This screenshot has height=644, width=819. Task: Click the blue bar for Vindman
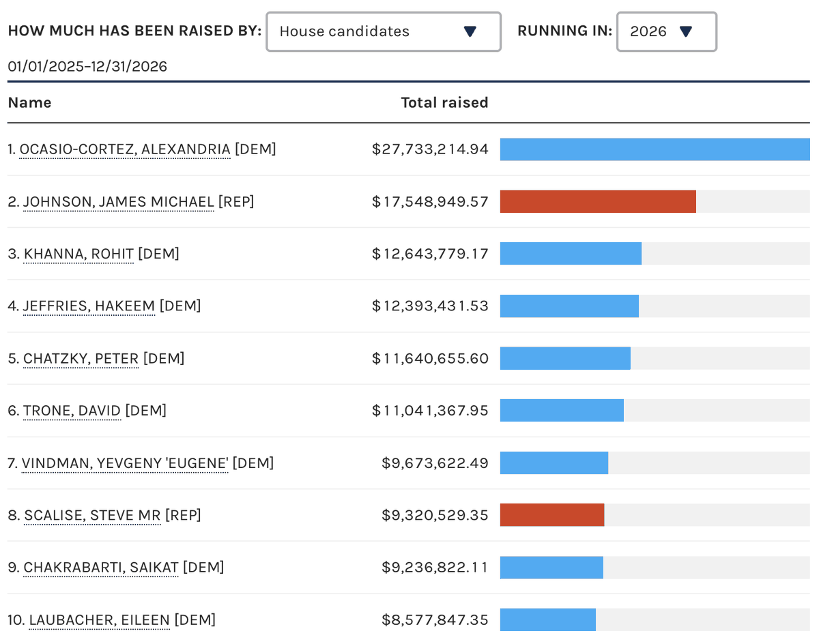point(554,463)
